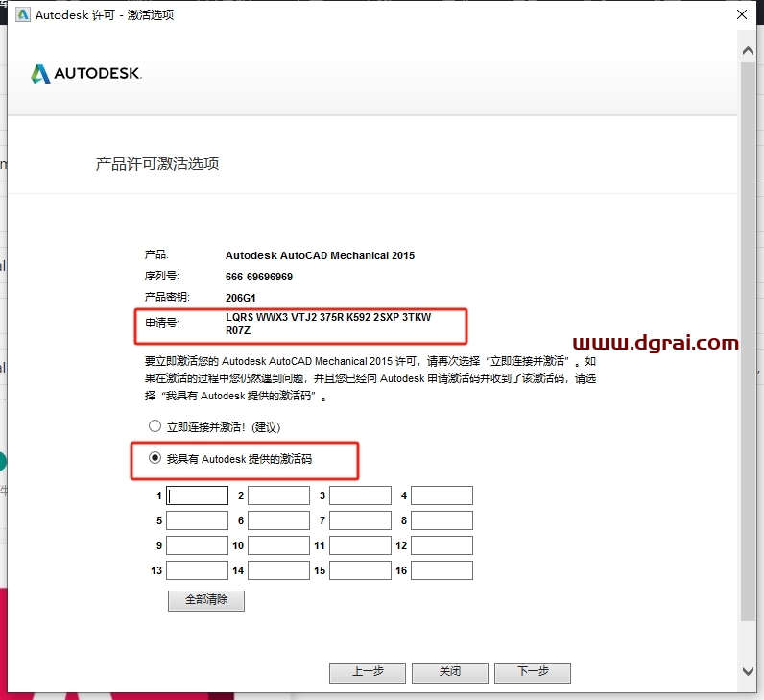Click activation code field 2

tap(278, 495)
